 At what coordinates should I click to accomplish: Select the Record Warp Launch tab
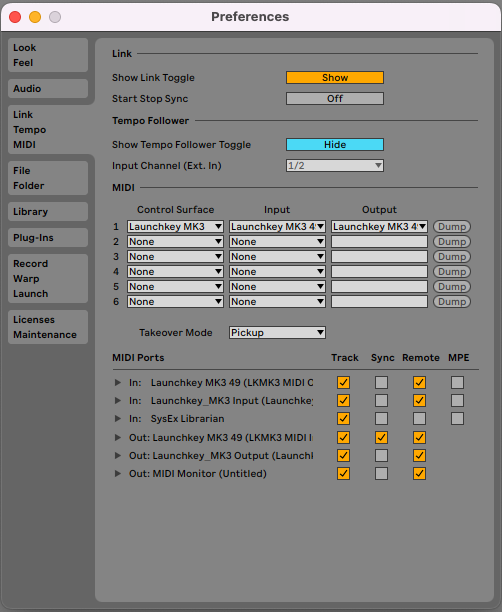point(48,278)
